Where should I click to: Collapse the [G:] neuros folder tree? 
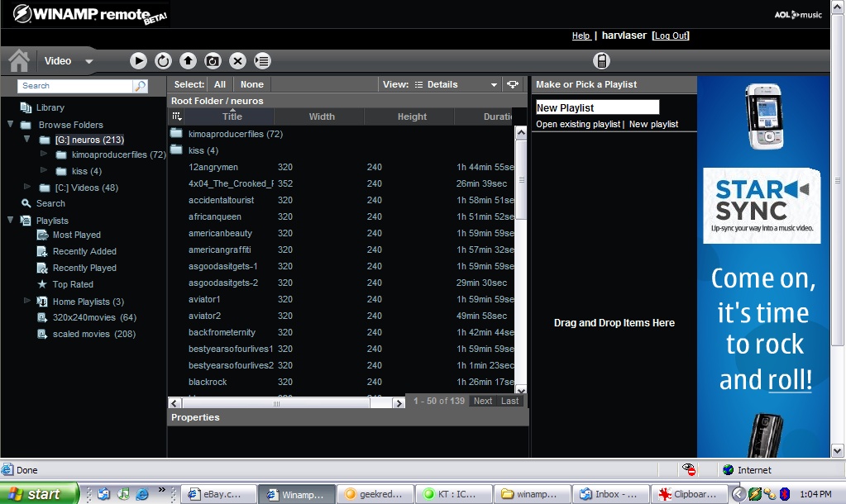pos(27,140)
